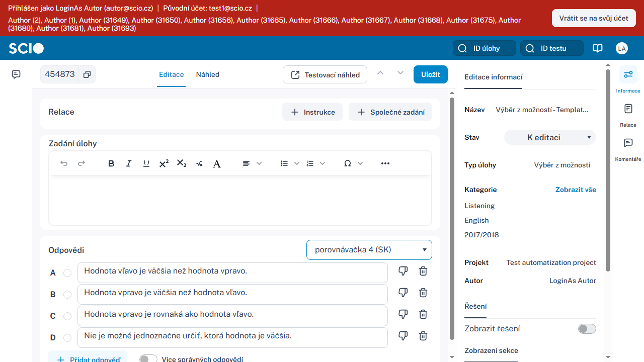
Task: Switch to the Náhled tab
Action: (208, 74)
